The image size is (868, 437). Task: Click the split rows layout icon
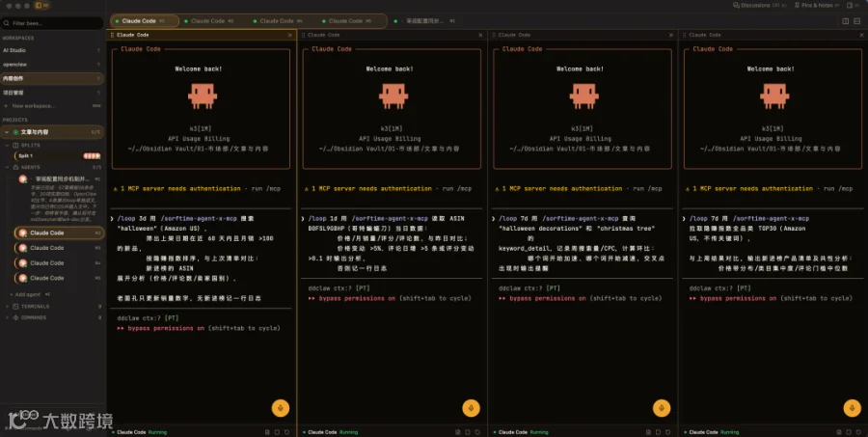857,21
